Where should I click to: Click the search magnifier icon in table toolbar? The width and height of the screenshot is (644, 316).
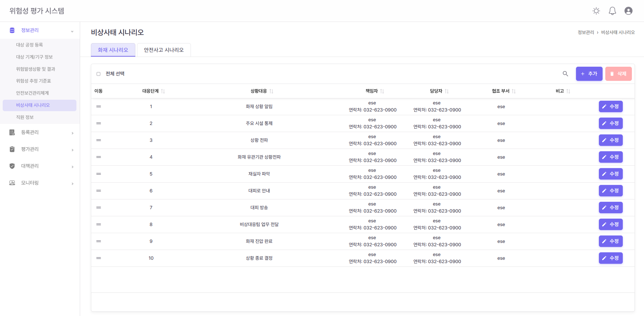point(565,74)
